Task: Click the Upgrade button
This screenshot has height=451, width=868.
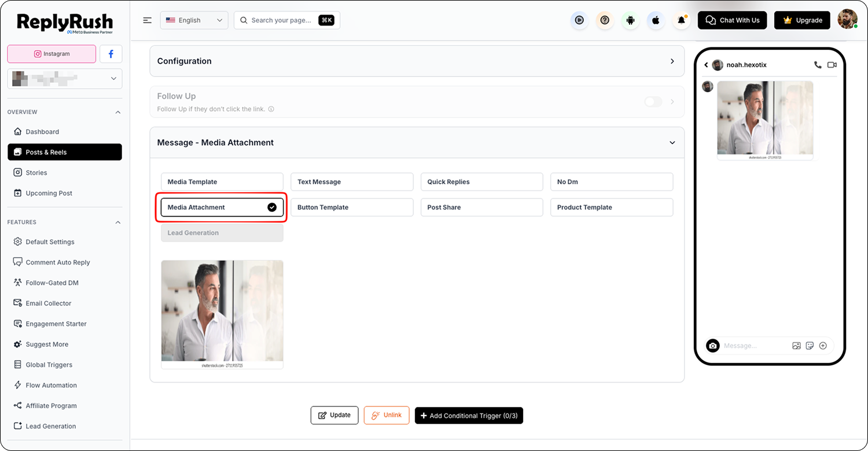Action: (802, 20)
